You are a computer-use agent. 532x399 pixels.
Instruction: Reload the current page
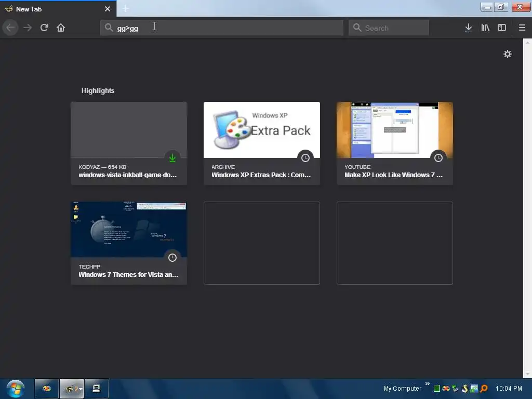coord(44,28)
